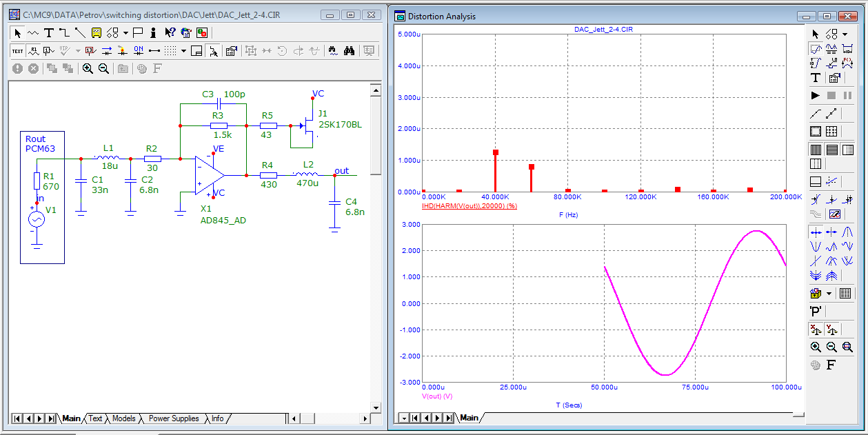Go to the last schematic page tab arrow

(x=50, y=418)
